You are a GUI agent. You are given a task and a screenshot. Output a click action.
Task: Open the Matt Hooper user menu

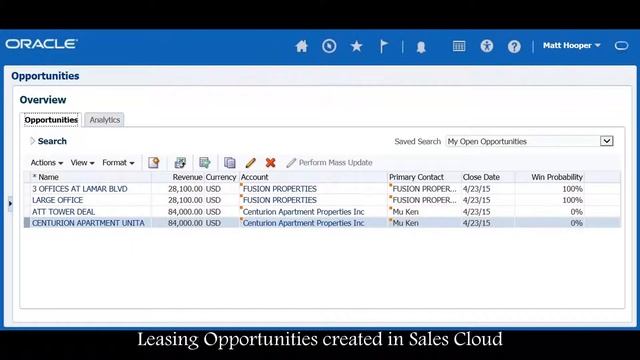click(571, 45)
